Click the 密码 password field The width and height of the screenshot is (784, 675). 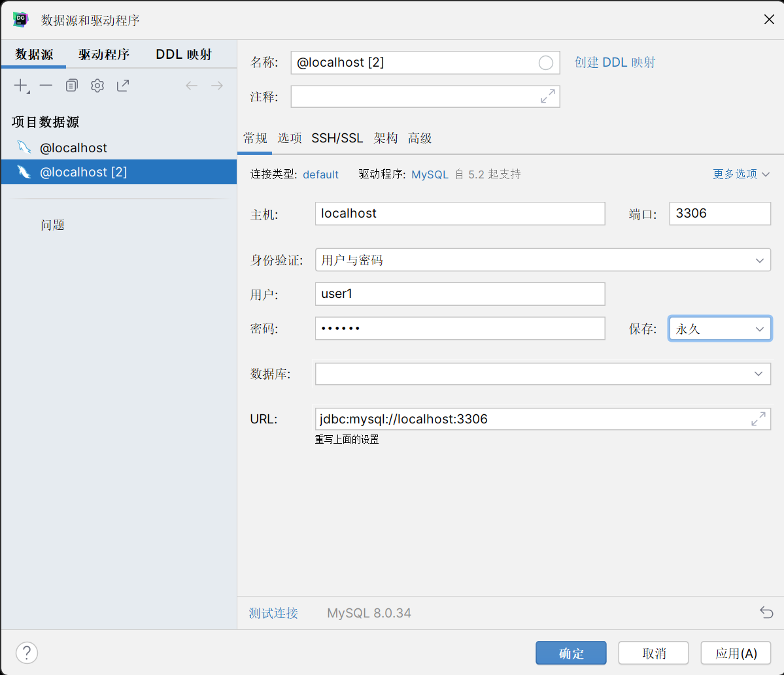click(460, 328)
